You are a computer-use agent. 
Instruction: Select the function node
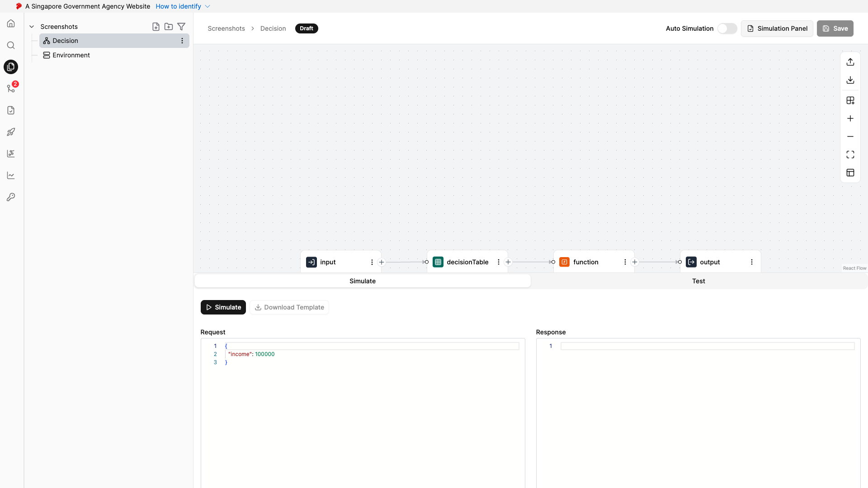[594, 262]
